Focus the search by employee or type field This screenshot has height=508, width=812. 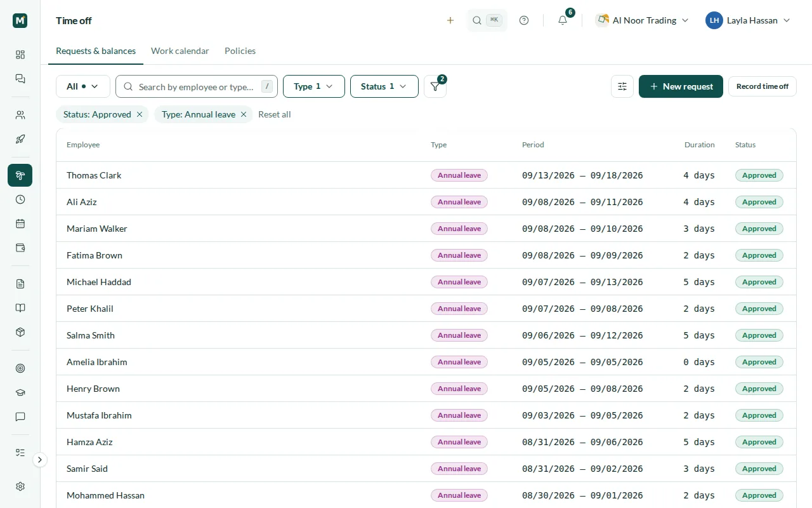(197, 86)
